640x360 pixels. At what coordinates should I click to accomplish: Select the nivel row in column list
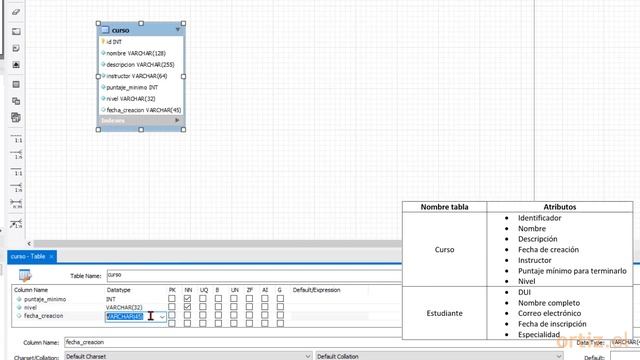click(x=30, y=307)
